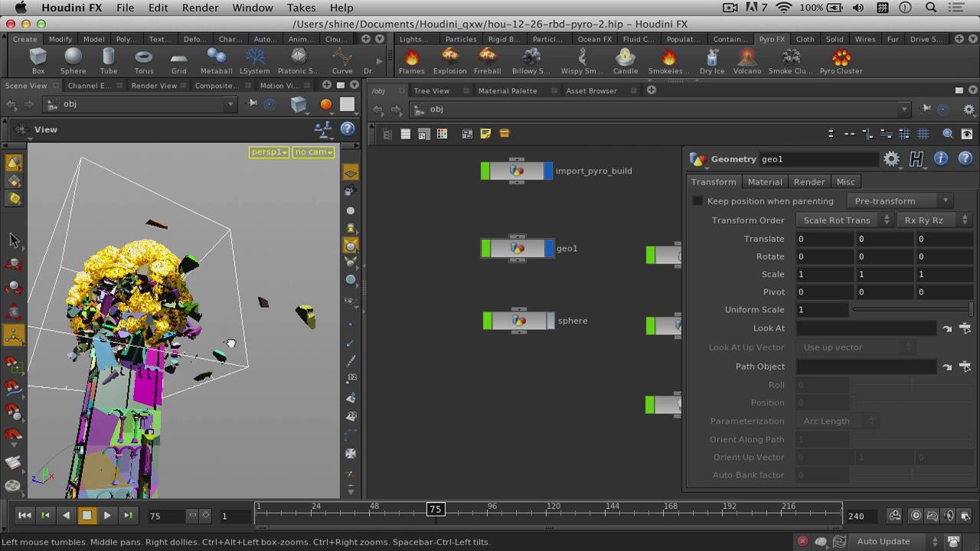Click the network find magnifier icon
Viewport: 980px width, 551px height.
(x=948, y=134)
